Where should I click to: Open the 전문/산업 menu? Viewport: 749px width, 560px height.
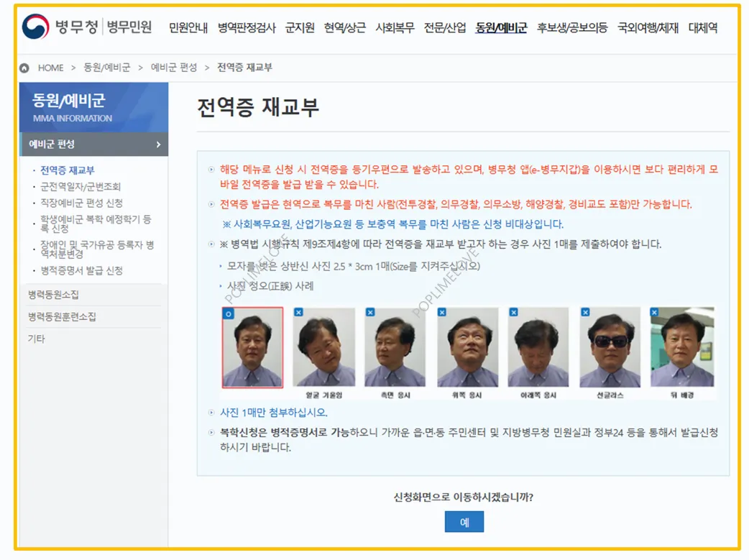[445, 28]
